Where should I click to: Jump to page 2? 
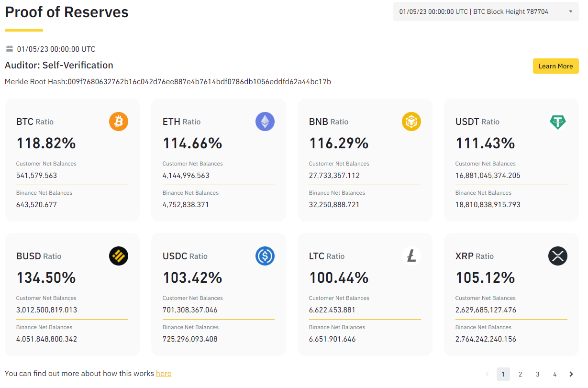(x=521, y=374)
